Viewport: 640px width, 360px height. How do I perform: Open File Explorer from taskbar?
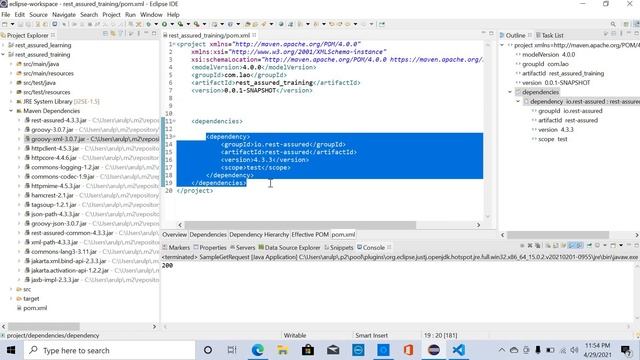pos(282,350)
